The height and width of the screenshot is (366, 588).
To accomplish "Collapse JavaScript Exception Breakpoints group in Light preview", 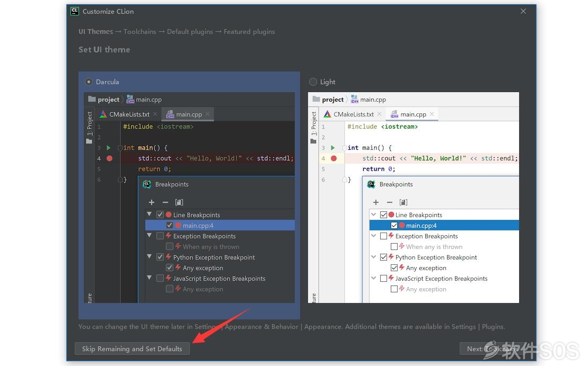I will pyautogui.click(x=373, y=278).
